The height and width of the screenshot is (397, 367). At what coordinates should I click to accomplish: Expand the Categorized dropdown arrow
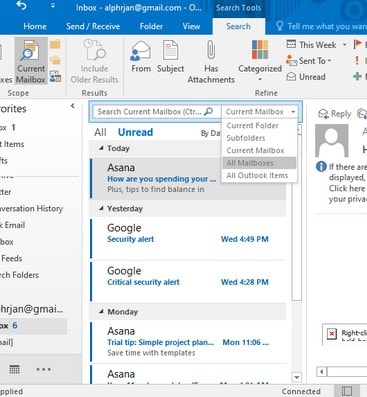[260, 79]
